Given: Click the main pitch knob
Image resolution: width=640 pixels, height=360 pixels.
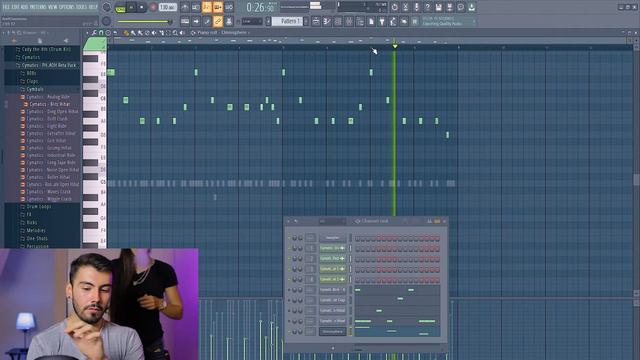Looking at the screenshot, I should click(106, 21).
